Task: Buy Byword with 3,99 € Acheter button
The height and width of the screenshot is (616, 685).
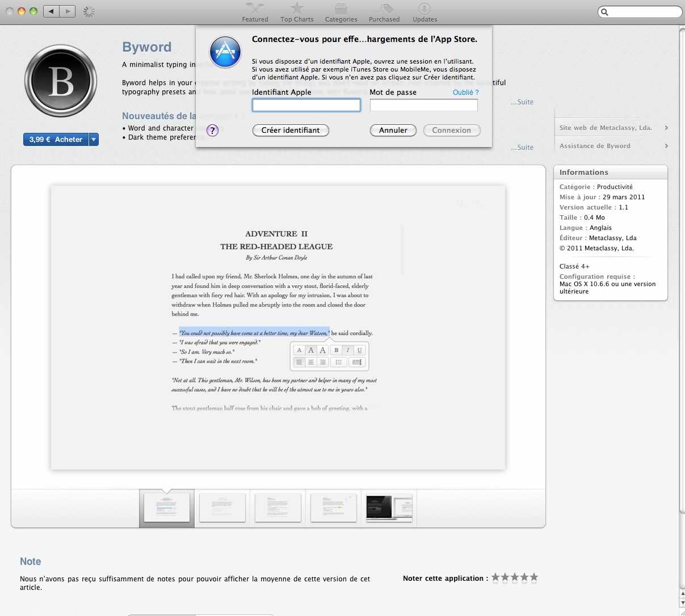Action: [56, 139]
